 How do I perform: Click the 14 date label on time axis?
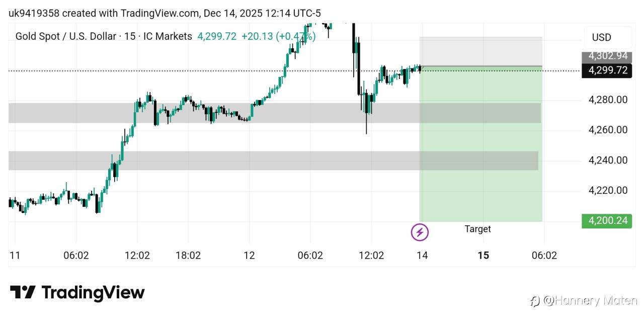[422, 256]
